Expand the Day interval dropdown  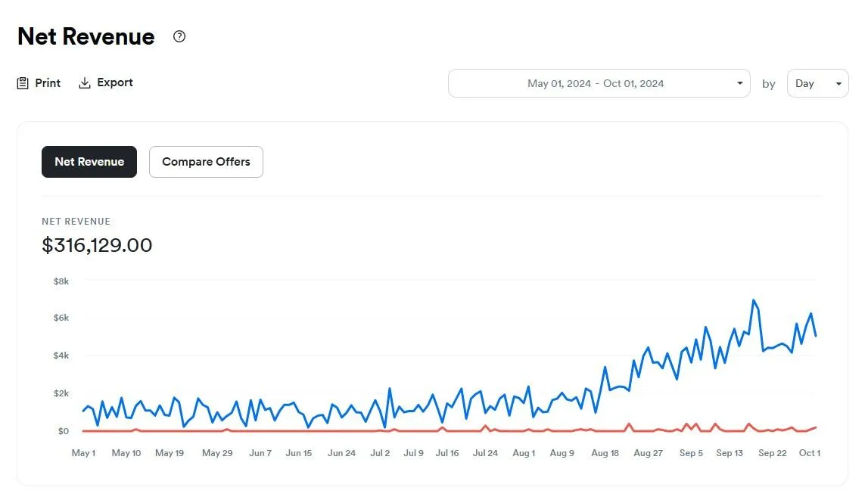(x=817, y=83)
